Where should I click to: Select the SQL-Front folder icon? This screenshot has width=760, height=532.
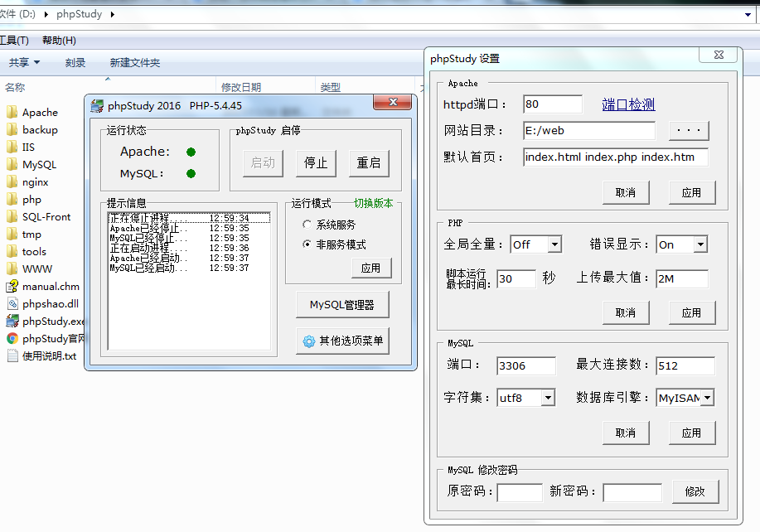click(12, 217)
